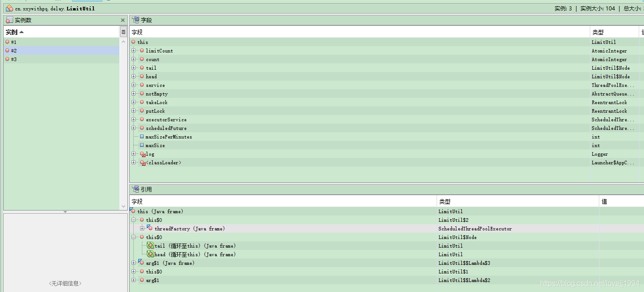Expand the service field node
The image size is (644, 292).
tap(134, 85)
